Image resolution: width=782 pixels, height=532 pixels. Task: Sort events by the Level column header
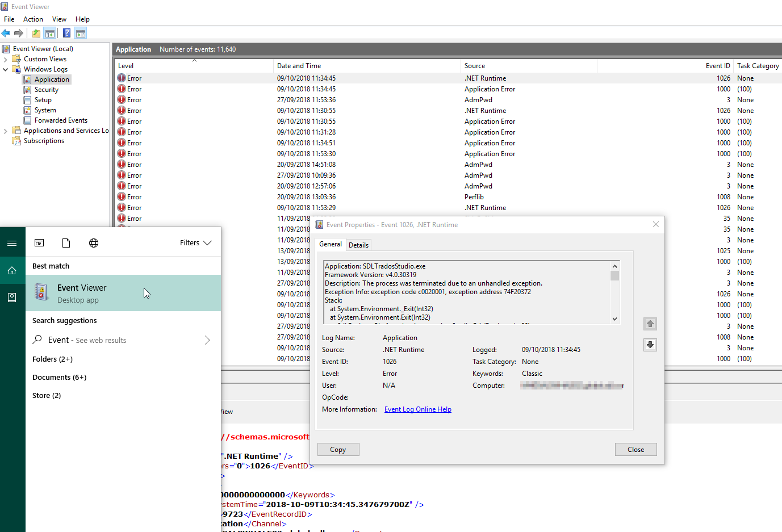[194, 66]
